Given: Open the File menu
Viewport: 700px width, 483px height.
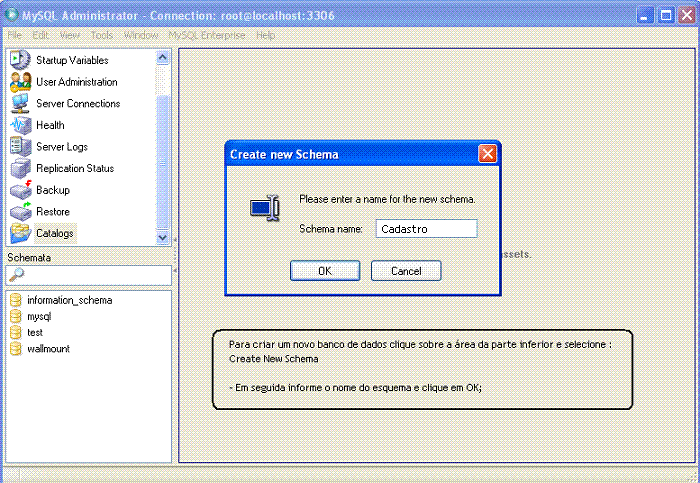Looking at the screenshot, I should 14,35.
